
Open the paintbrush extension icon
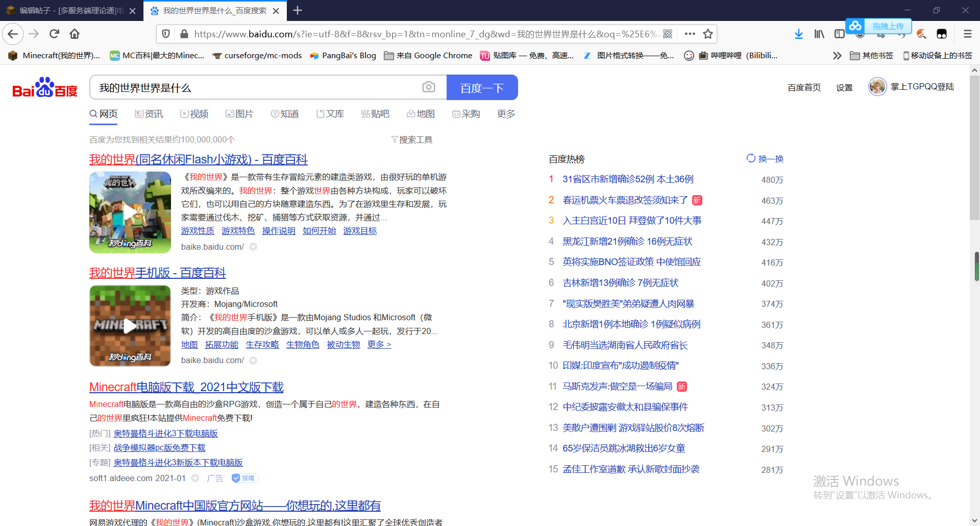(921, 34)
